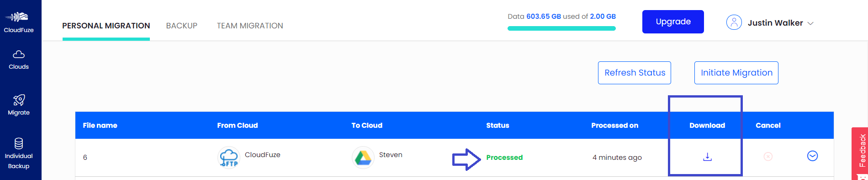Download the report for file 6
Screen dimensions: 868x180
tap(707, 157)
